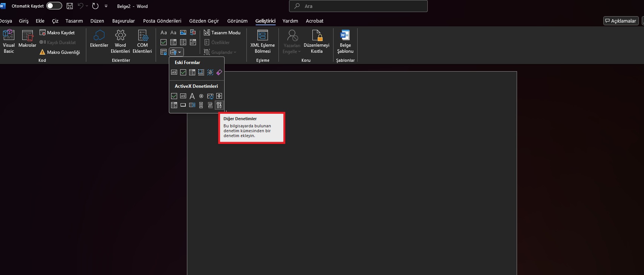Viewport: 644px width, 275px height.
Task: Click the legacy form eraser/reset icon
Action: [x=219, y=72]
